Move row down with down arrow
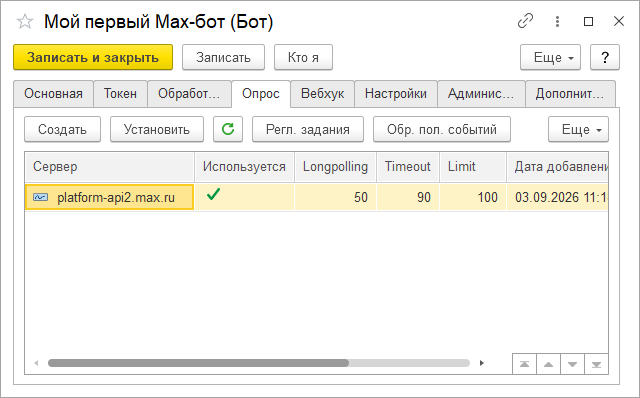The image size is (640, 398). pyautogui.click(x=572, y=364)
